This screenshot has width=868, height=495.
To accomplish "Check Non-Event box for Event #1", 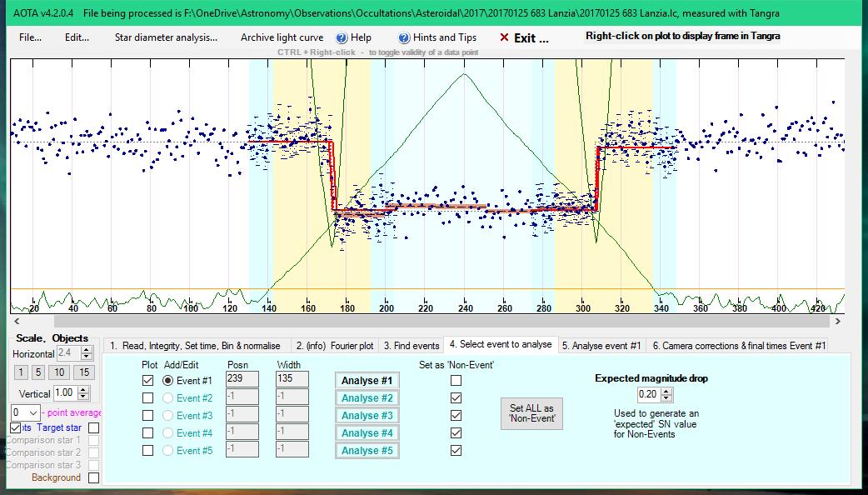I will pos(456,380).
